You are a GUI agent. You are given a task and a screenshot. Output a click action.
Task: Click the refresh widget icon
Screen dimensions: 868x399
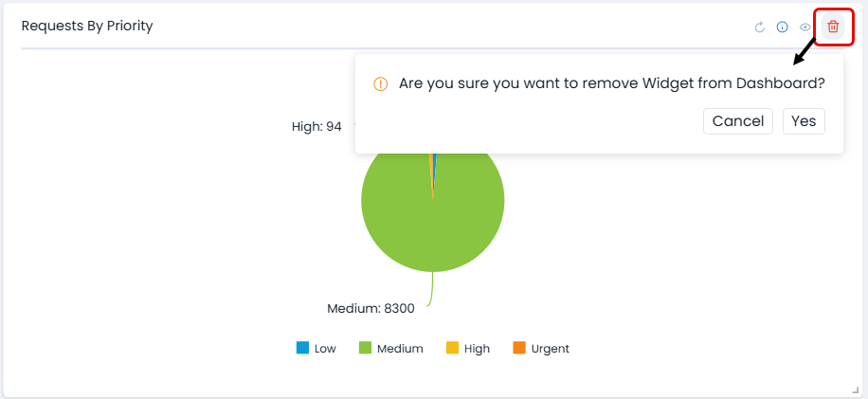pos(759,27)
